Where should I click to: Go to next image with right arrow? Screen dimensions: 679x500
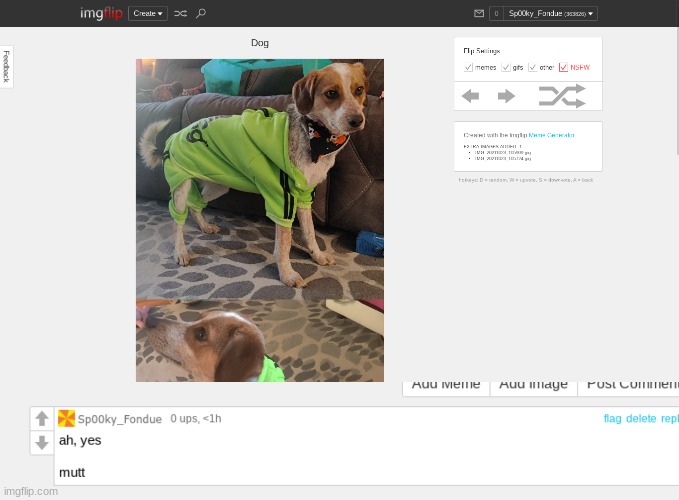pyautogui.click(x=506, y=96)
